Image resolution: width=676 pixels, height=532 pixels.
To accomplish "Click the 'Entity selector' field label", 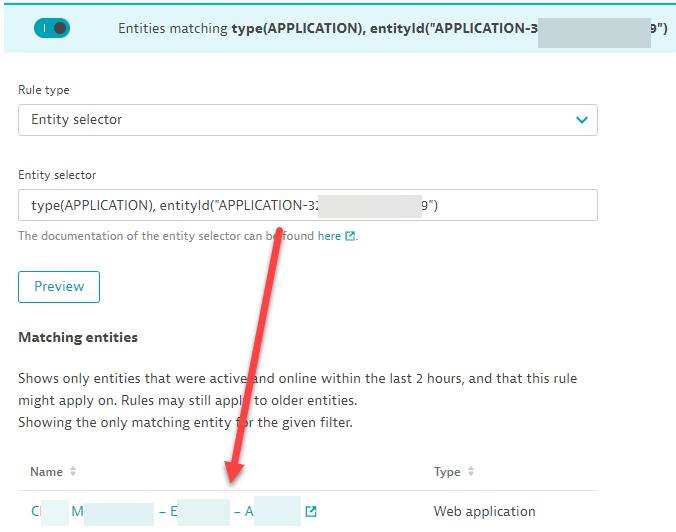I will pyautogui.click(x=57, y=175).
